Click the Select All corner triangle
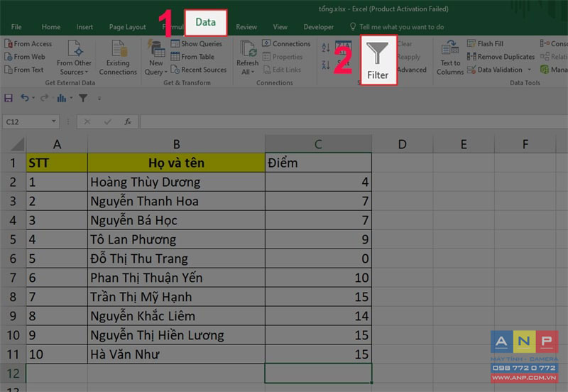Viewport: 568px width, 392px height. [x=17, y=144]
